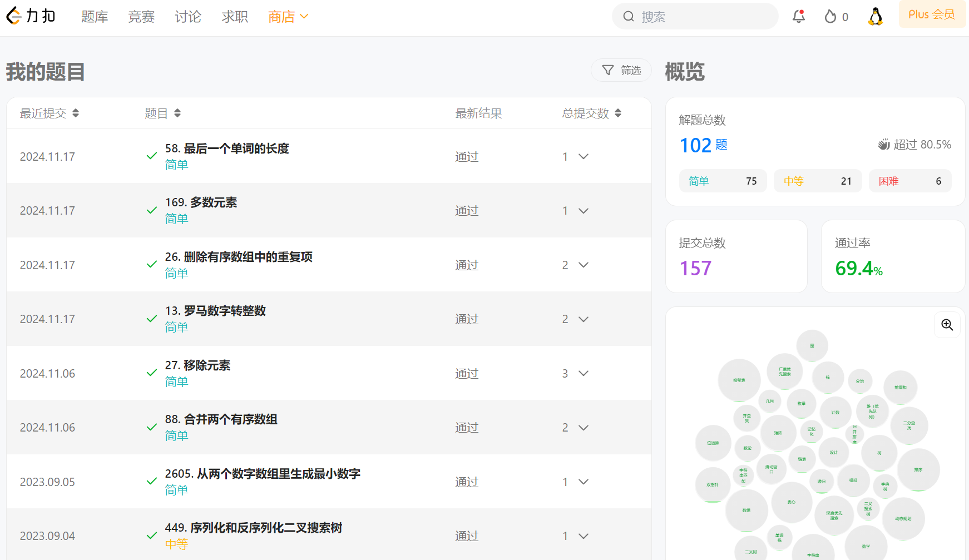Open the 商店 dropdown arrow
The width and height of the screenshot is (969, 560).
tap(304, 17)
